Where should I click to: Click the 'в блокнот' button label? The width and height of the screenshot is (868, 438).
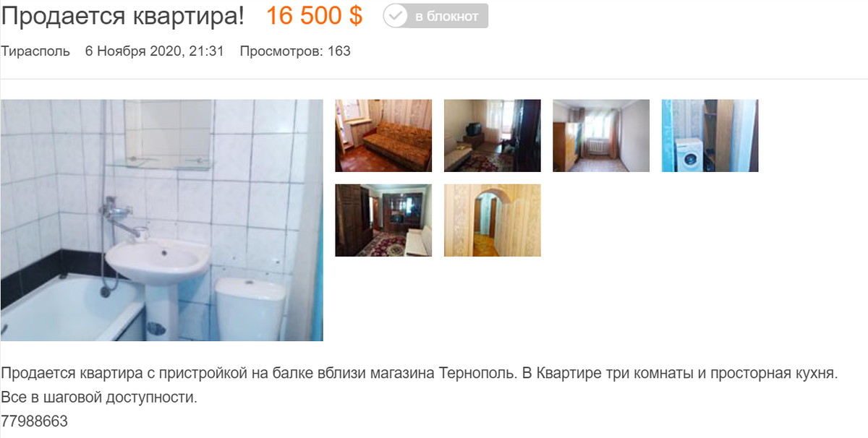coord(447,16)
